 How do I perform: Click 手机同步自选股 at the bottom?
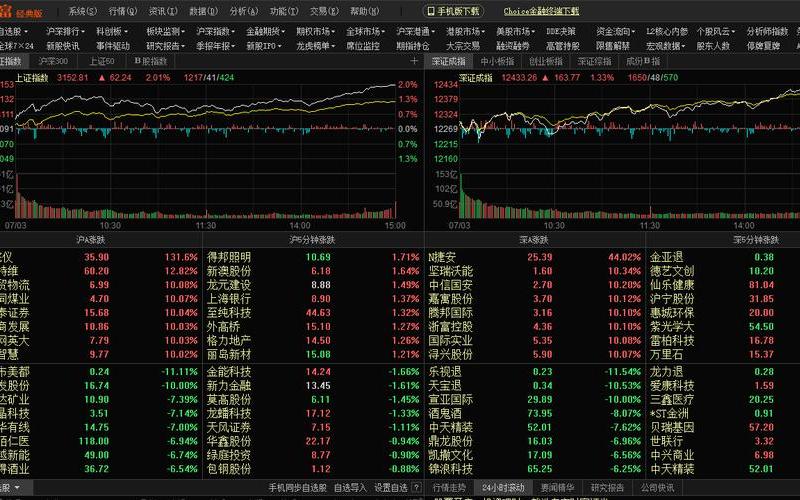click(298, 488)
